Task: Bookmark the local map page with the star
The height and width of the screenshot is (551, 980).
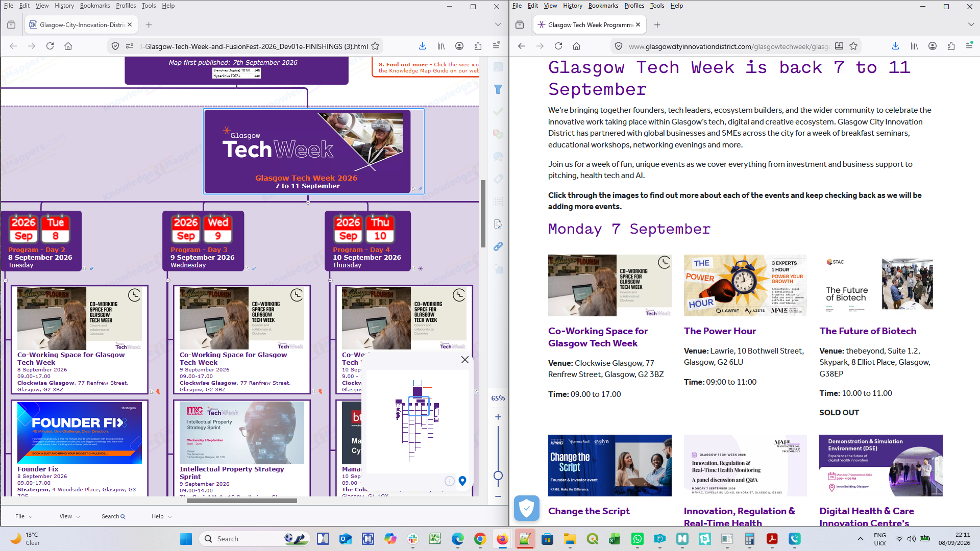Action: [375, 46]
